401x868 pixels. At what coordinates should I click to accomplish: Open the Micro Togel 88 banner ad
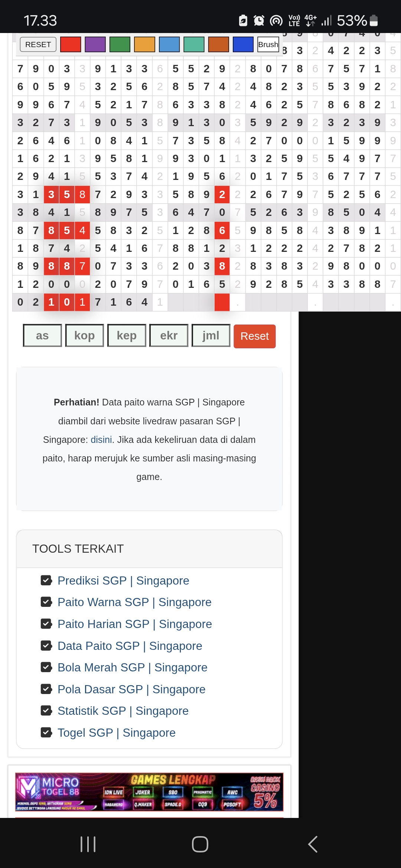pyautogui.click(x=149, y=792)
